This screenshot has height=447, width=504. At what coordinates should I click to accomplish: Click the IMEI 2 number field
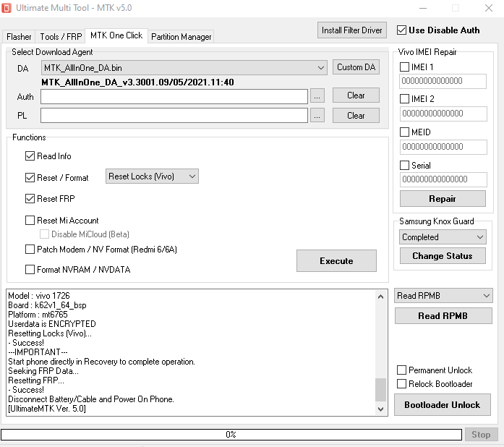click(443, 114)
